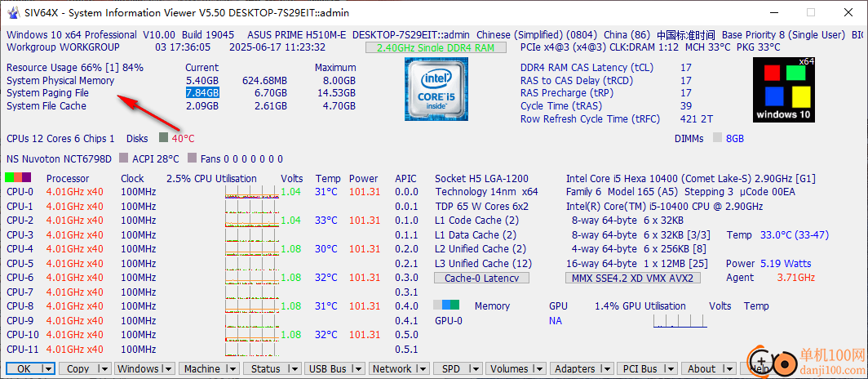Click the 2.40GHz Single DDR4 RAM button
The image size is (868, 379).
point(436,47)
